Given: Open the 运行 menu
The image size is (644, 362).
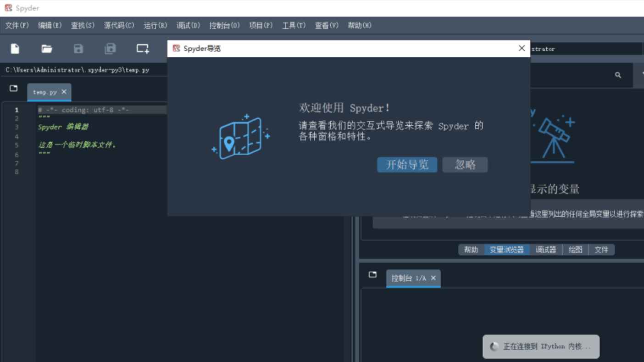Looking at the screenshot, I should 156,25.
